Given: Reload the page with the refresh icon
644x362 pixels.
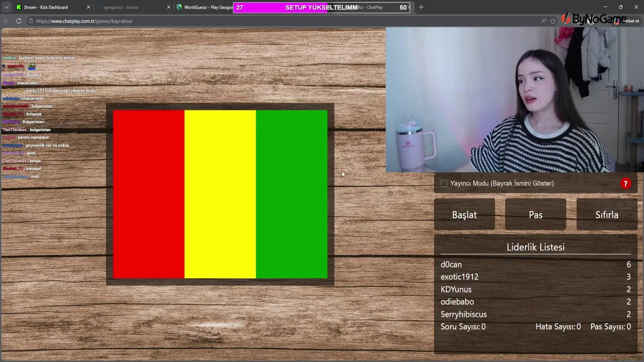Looking at the screenshot, I should [19, 21].
